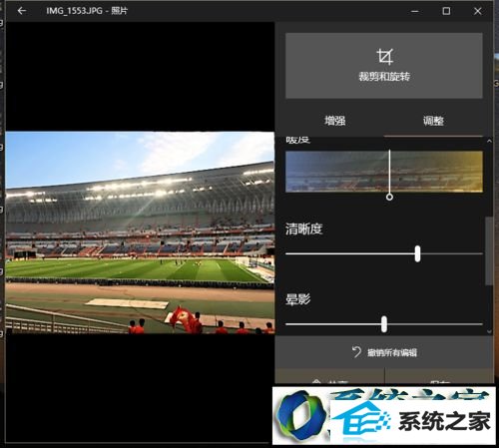Viewport: 499px width, 448px height.
Task: Click the undo arrow icon beside 撤销所有编辑
Action: [x=356, y=352]
